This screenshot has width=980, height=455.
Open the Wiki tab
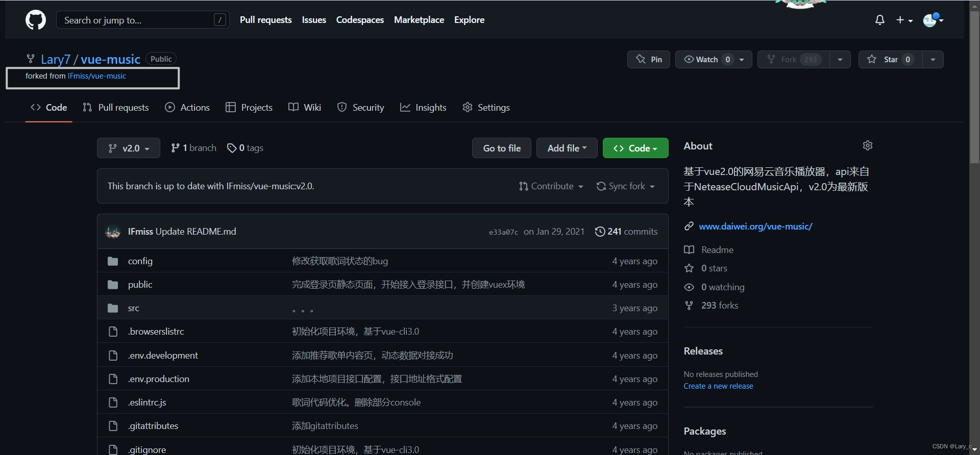tap(305, 108)
